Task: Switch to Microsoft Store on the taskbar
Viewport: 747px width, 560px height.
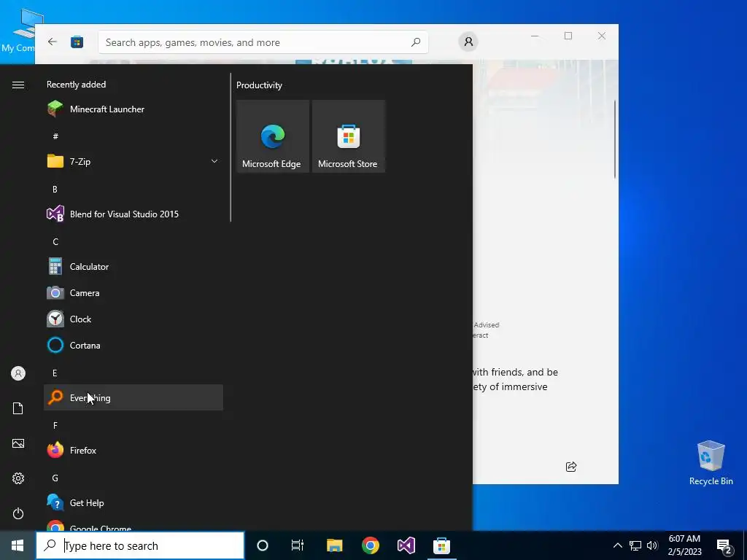Action: pos(441,545)
